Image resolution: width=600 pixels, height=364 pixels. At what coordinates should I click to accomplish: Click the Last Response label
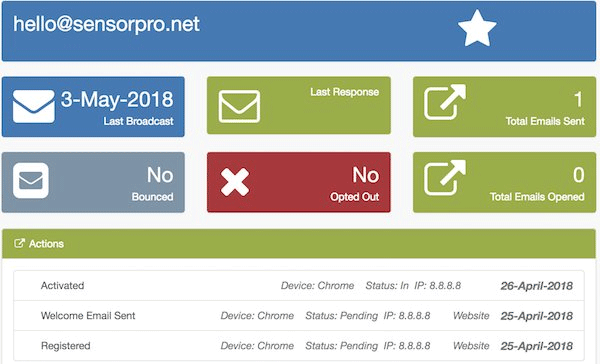(x=344, y=92)
